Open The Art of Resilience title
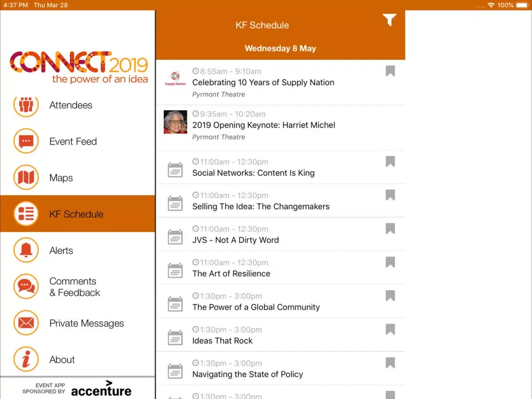The image size is (532, 399). click(231, 274)
